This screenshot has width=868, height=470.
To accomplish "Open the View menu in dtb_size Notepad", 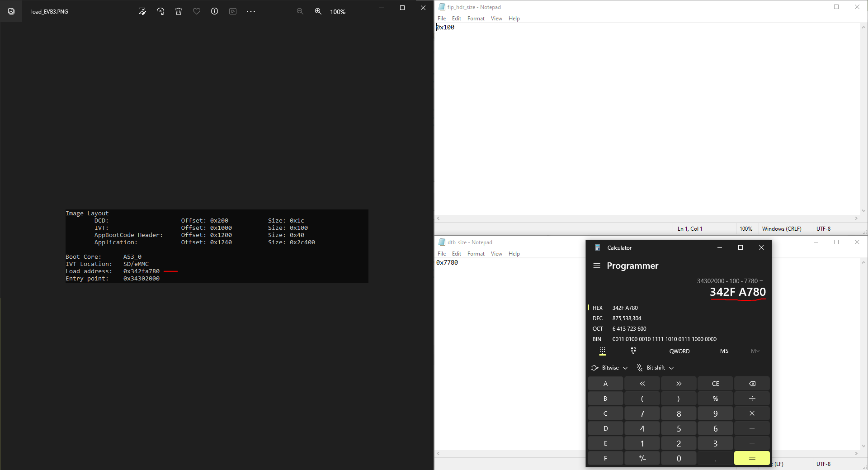I will click(x=496, y=253).
